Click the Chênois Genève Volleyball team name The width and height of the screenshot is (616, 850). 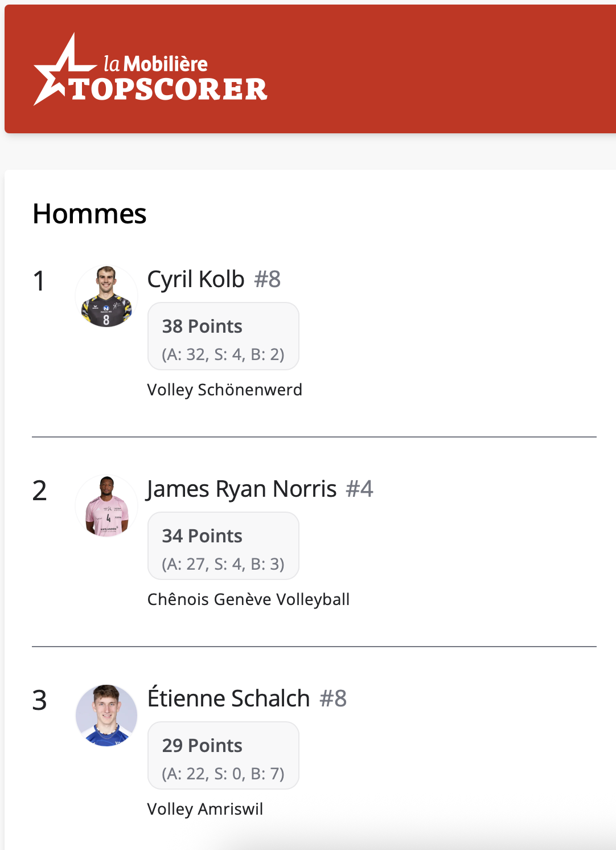248,599
